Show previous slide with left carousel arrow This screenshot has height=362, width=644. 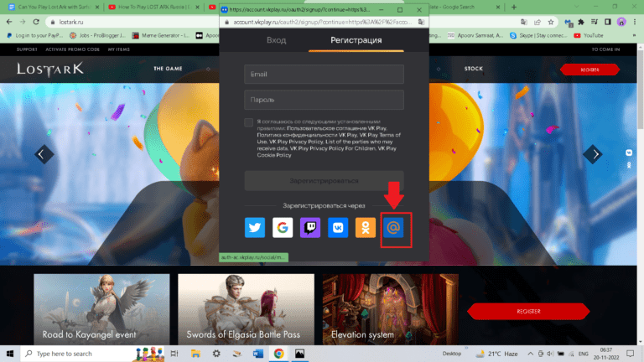tap(44, 154)
